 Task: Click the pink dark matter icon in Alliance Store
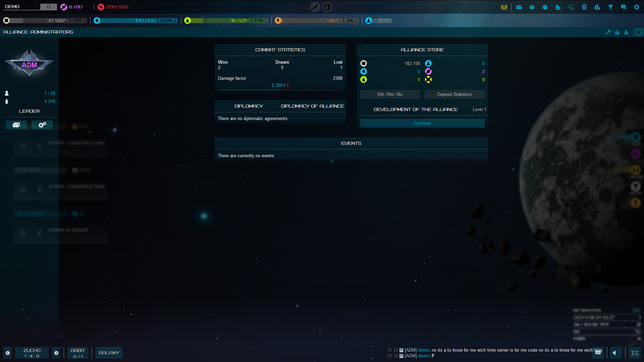point(428,71)
